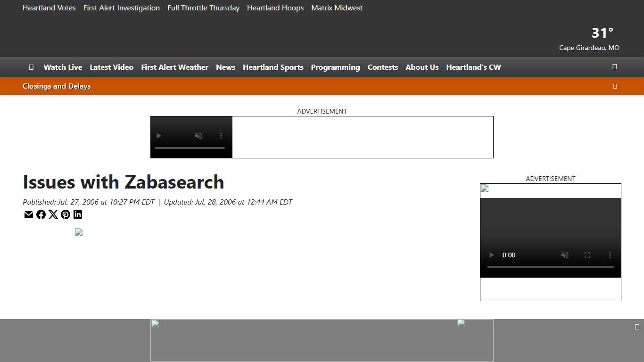Screen dimensions: 644x362
Task: Unmute the top advertisement video
Action: [198, 136]
